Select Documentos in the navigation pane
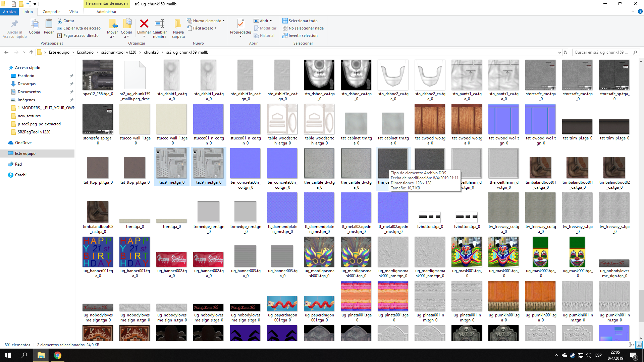Screen dimensions: 644x362 click(29, 92)
